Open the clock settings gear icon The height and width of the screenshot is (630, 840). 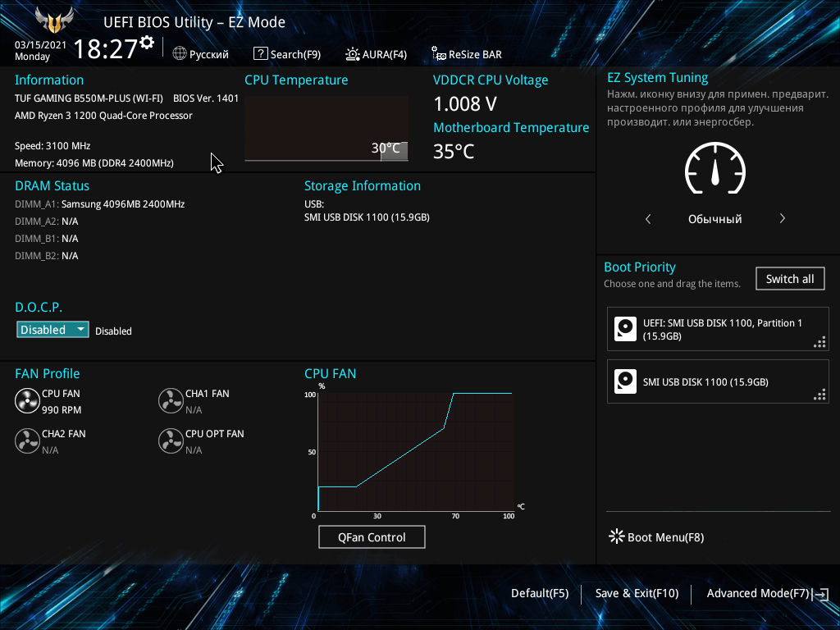147,43
